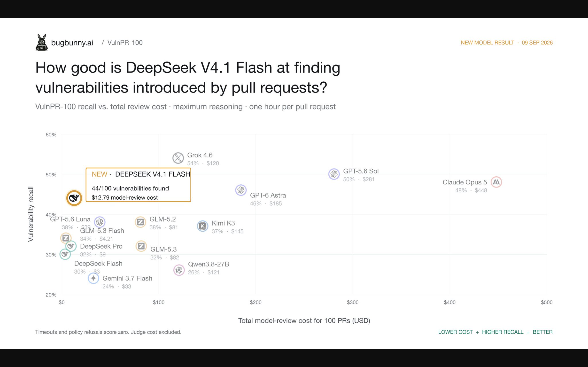The width and height of the screenshot is (588, 367).
Task: Click the DeepSeek V4.1 Flash callout box
Action: pos(138,185)
